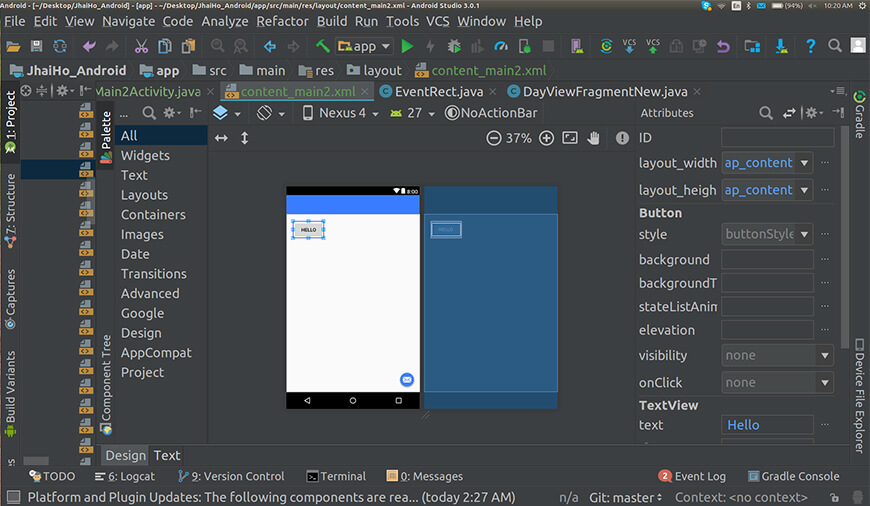Click the purple undo arrow icon
This screenshot has height=506, width=870.
click(89, 46)
